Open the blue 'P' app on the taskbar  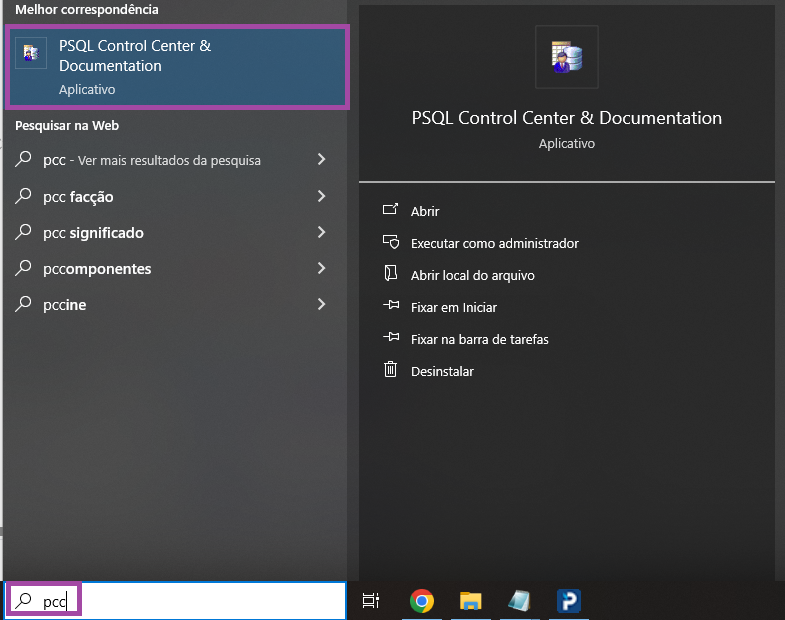tap(569, 600)
